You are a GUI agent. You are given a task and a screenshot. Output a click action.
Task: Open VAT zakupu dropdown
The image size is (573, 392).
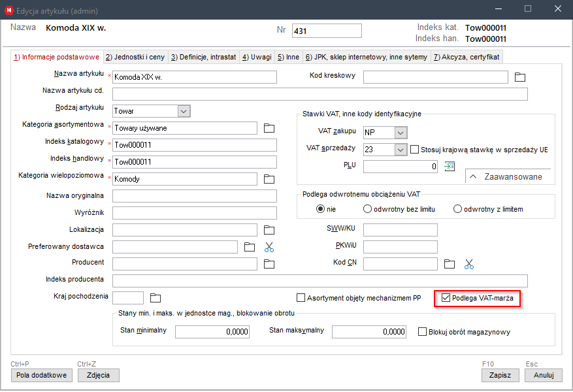(x=401, y=133)
